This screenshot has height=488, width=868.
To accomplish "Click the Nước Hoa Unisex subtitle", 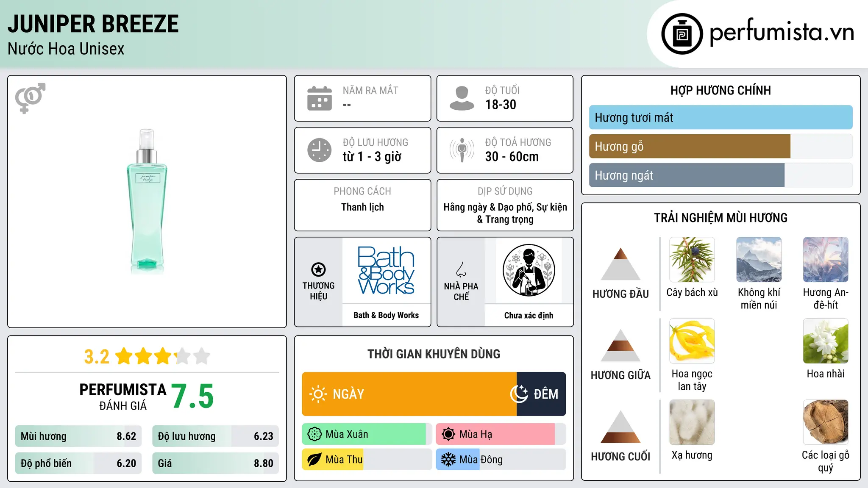I will (x=66, y=49).
